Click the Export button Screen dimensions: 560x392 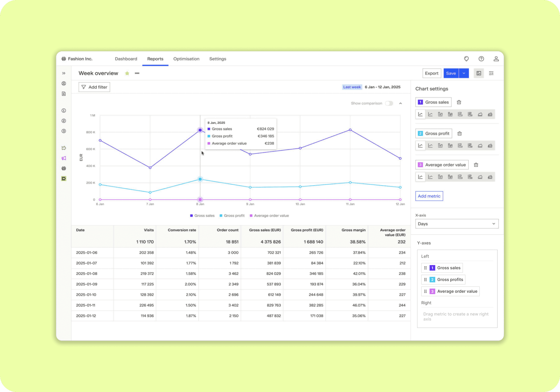coord(431,73)
